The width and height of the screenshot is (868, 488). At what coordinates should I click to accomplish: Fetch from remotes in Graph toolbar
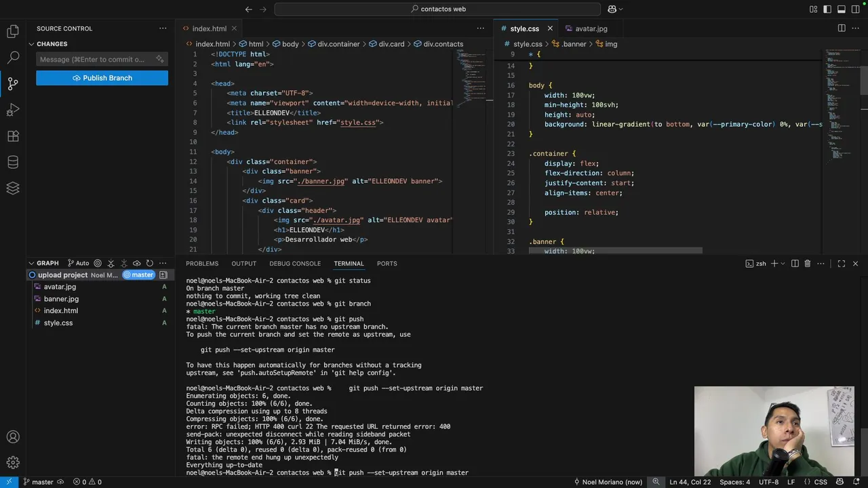pos(111,263)
